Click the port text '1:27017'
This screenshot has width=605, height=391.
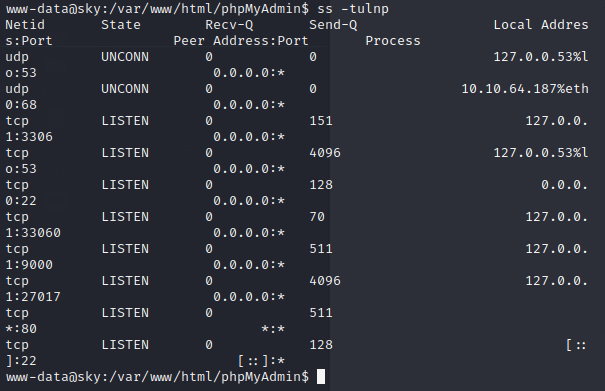click(33, 297)
